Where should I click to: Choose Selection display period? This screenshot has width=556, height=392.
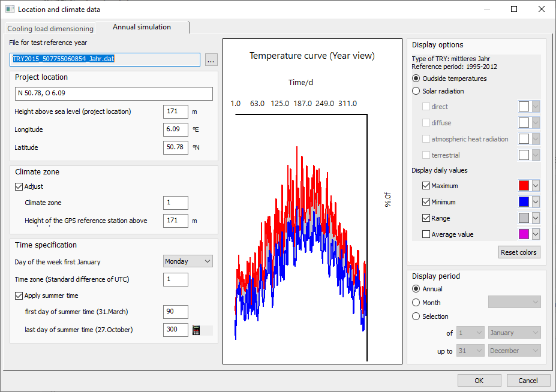click(x=416, y=316)
